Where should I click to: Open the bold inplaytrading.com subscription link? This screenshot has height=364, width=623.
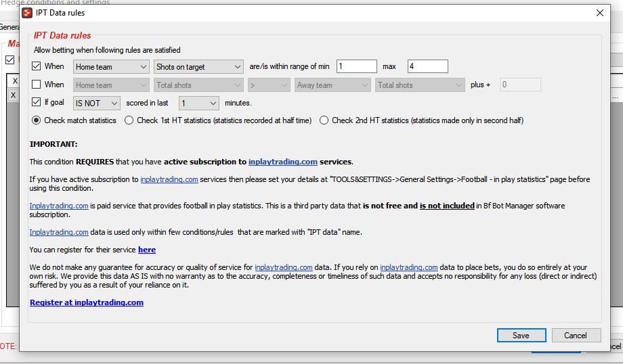pos(282,162)
